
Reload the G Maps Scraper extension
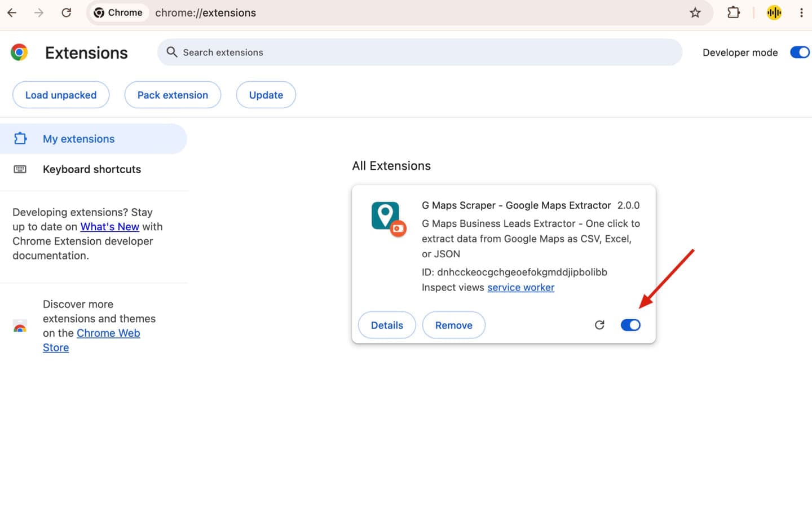599,325
